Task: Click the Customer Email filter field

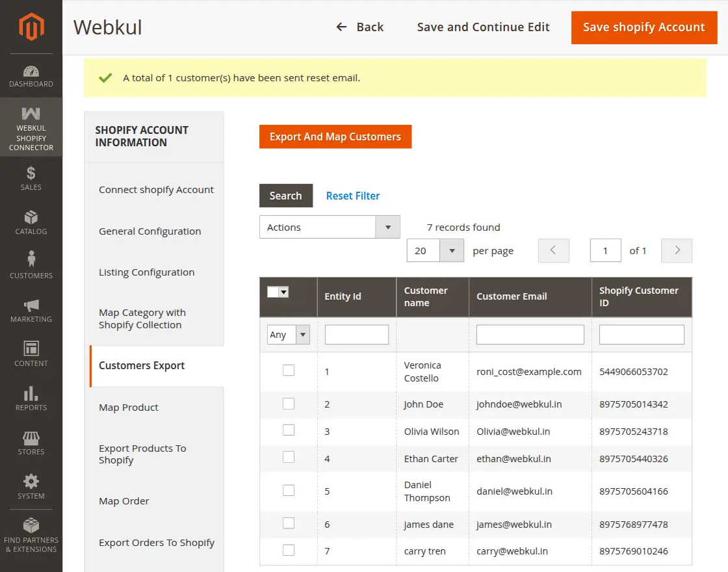Action: (530, 335)
